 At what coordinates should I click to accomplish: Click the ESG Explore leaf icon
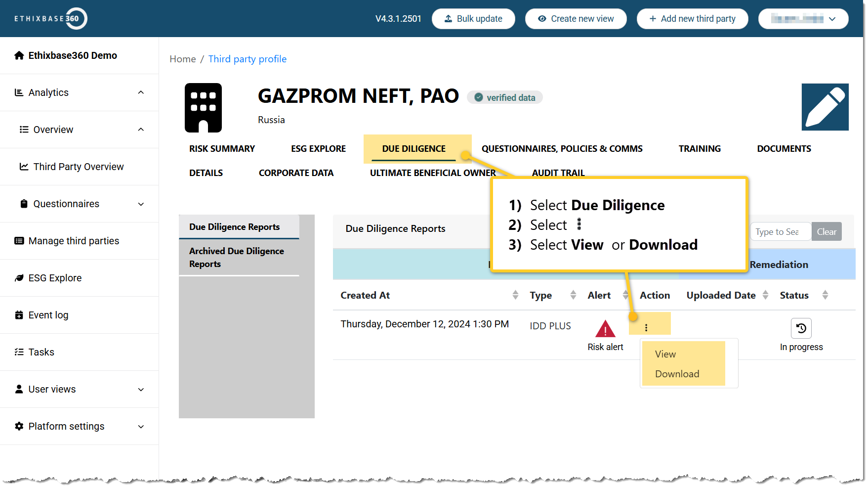19,278
